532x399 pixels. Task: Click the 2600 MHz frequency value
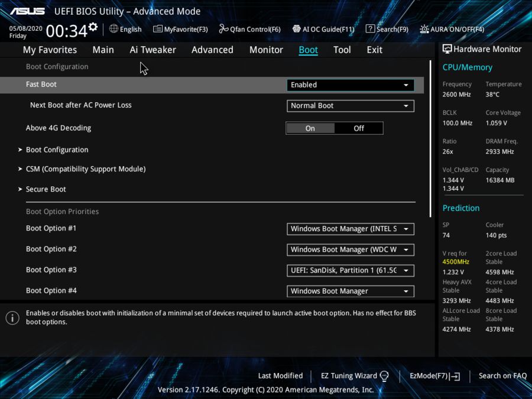pyautogui.click(x=457, y=95)
